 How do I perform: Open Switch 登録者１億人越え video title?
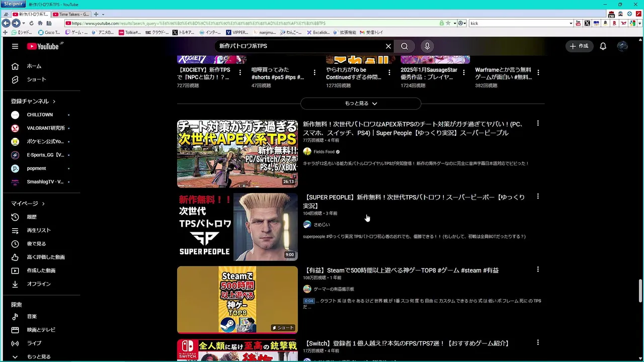point(407,343)
